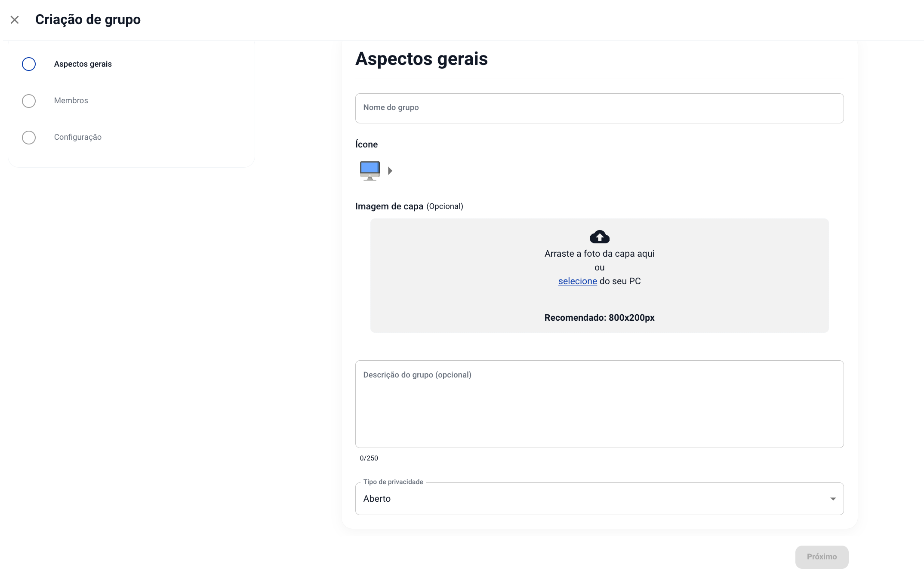Select the Configuração step circle
924x577 pixels.
click(29, 138)
